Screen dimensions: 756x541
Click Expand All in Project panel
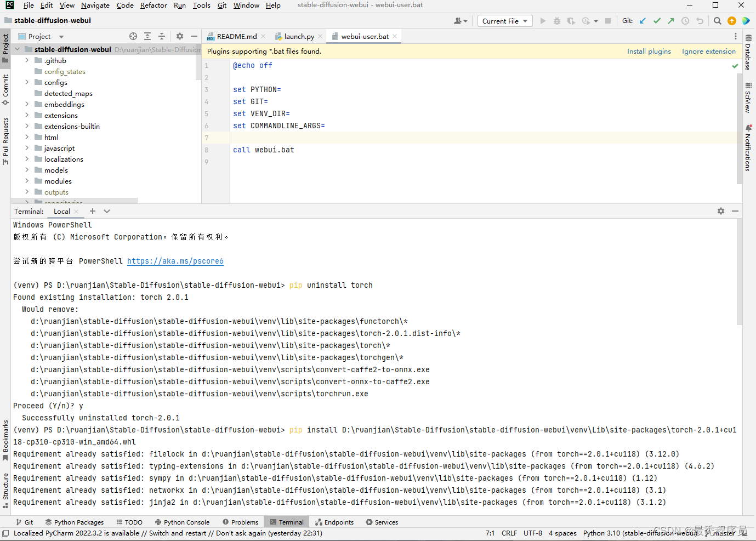[x=147, y=36]
